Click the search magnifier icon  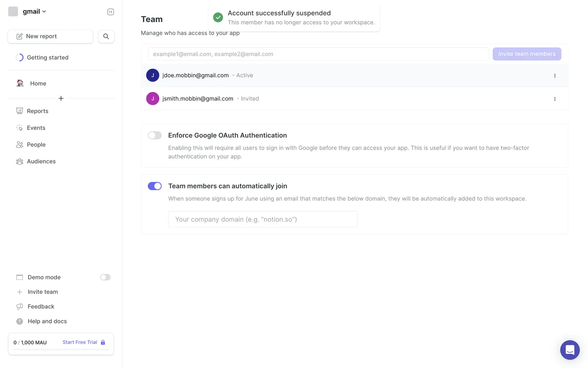pos(106,36)
